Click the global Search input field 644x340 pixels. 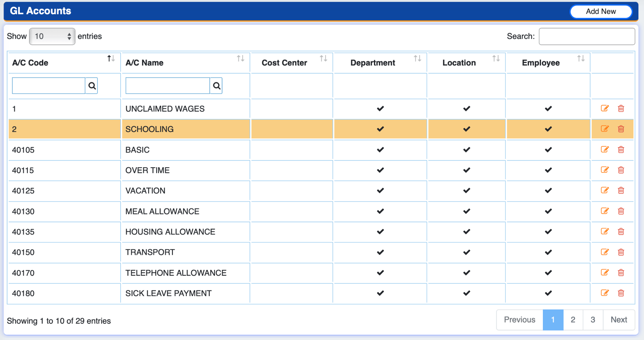(x=587, y=36)
